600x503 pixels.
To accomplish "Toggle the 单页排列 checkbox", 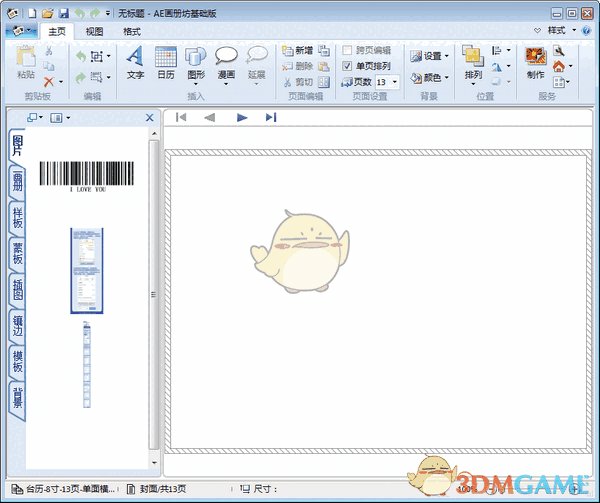I will click(347, 66).
